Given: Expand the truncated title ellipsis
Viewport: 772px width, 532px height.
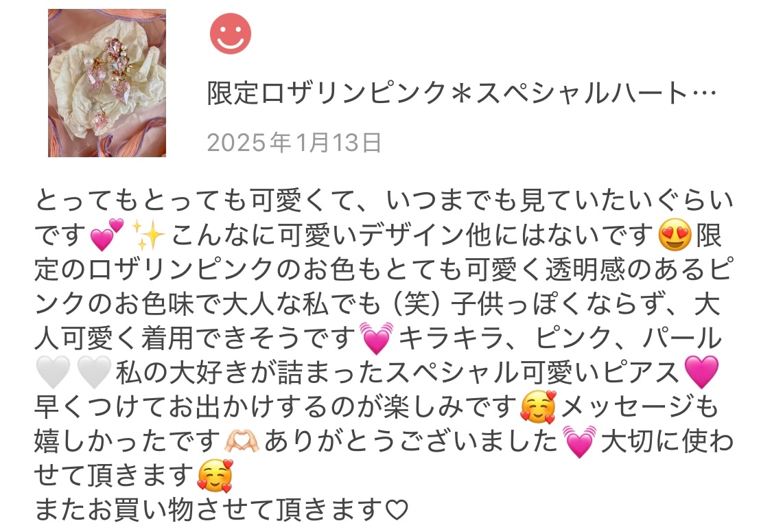Looking at the screenshot, I should tap(704, 93).
